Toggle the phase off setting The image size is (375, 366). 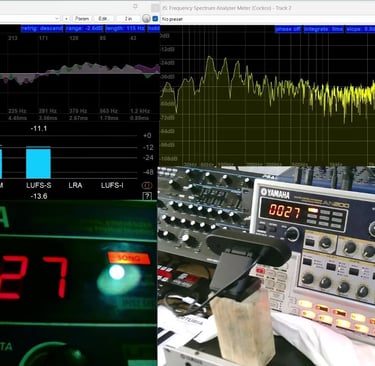(x=288, y=29)
